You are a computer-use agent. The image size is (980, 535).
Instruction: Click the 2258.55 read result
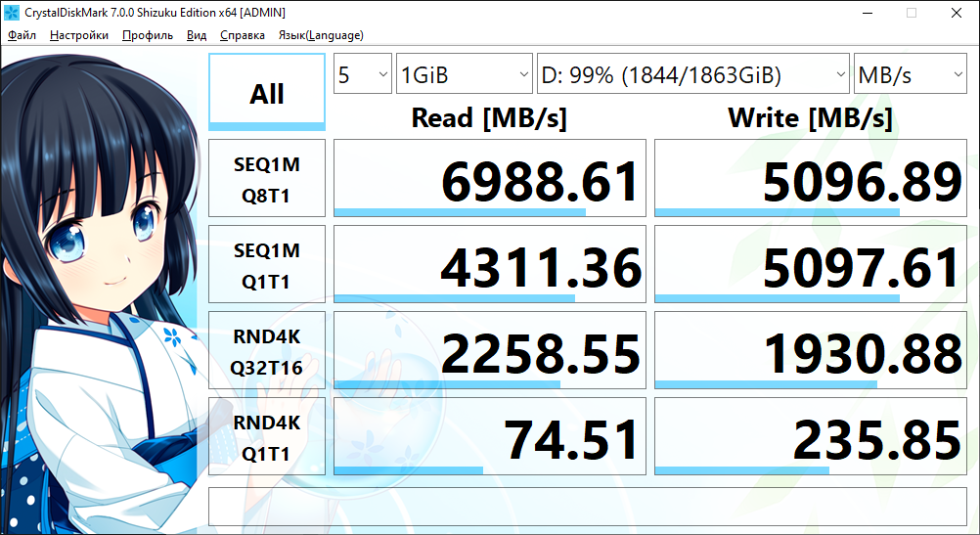pyautogui.click(x=490, y=350)
